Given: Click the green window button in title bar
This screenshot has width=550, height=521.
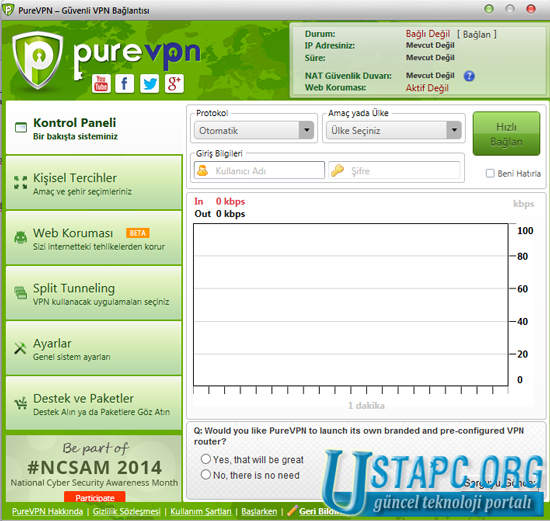Looking at the screenshot, I should [x=489, y=9].
